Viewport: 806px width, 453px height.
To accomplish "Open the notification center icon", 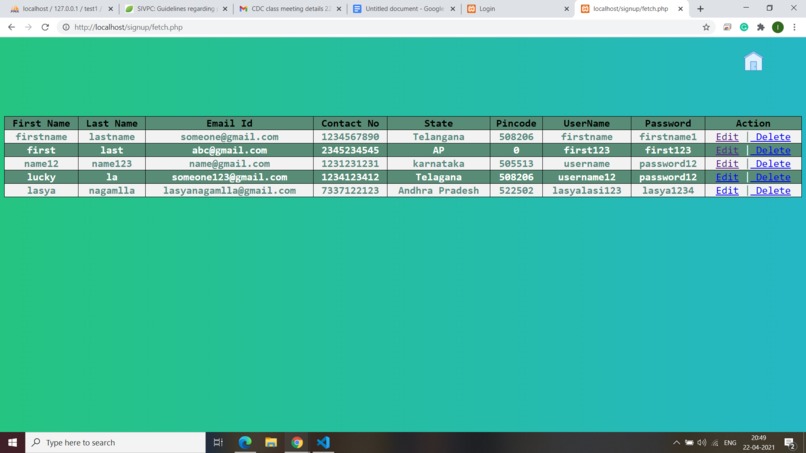I will click(x=790, y=443).
